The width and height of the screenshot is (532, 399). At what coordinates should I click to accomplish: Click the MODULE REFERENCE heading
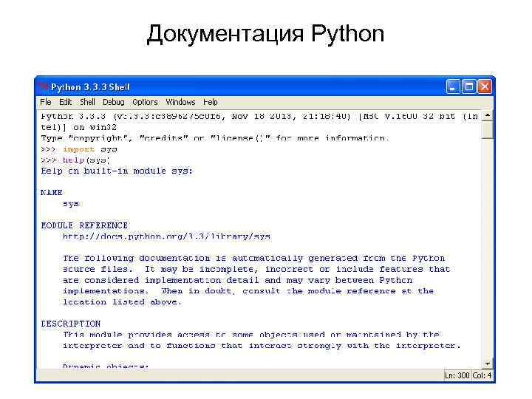[x=84, y=225]
